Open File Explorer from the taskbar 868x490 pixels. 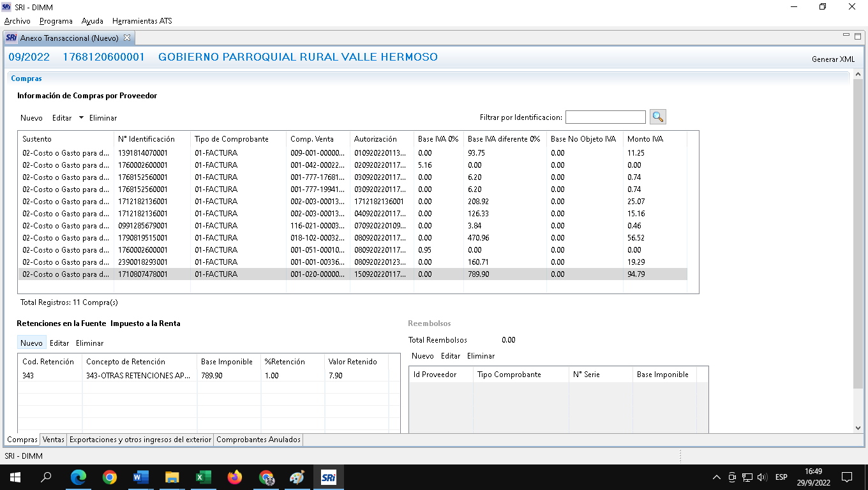172,477
